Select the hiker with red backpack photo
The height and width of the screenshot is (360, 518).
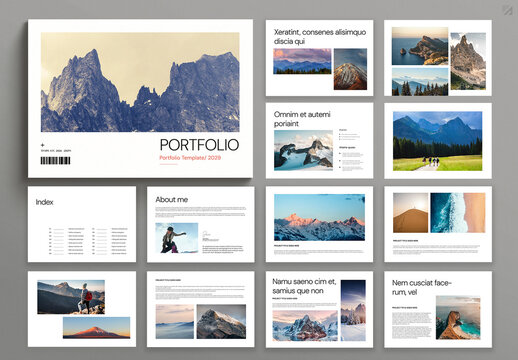coord(71,297)
